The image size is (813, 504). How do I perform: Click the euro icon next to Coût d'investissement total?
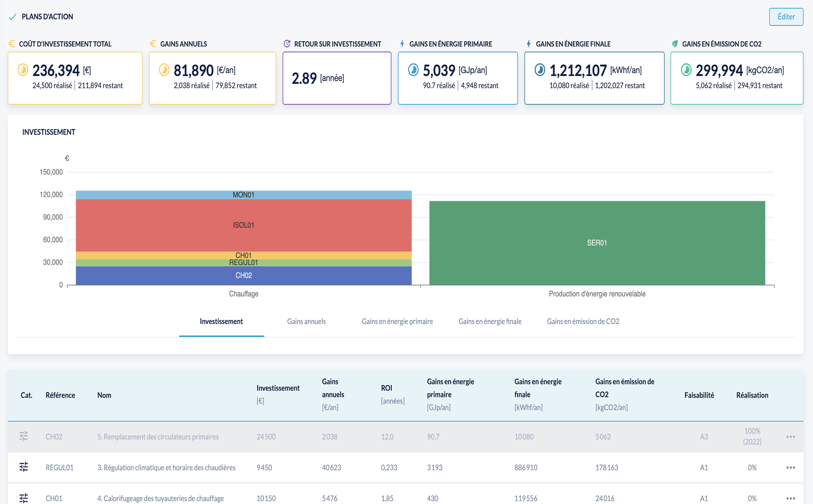click(12, 44)
